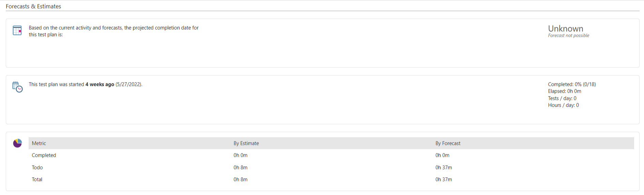Click the Elapsed: 0h 0m statistic
644x195 pixels.
pos(564,91)
